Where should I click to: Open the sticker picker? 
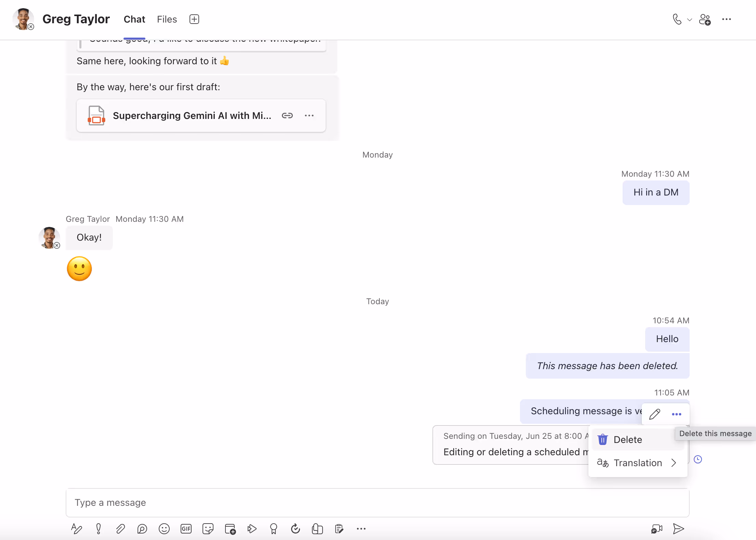tap(208, 529)
